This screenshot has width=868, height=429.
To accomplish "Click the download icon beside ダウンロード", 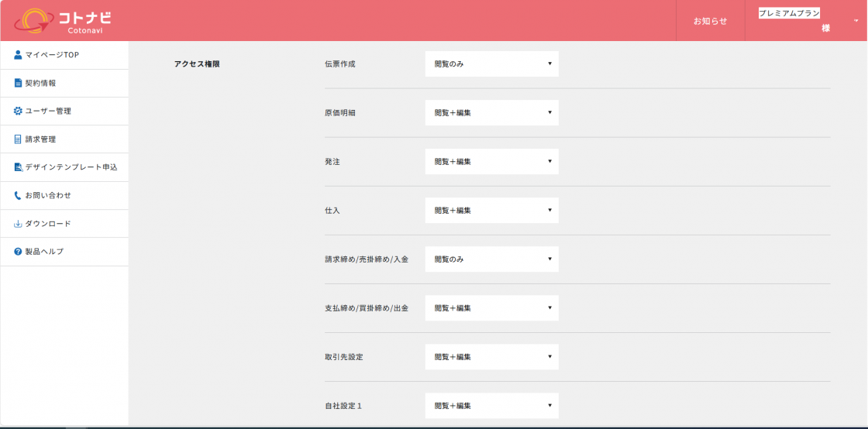I will tap(18, 224).
